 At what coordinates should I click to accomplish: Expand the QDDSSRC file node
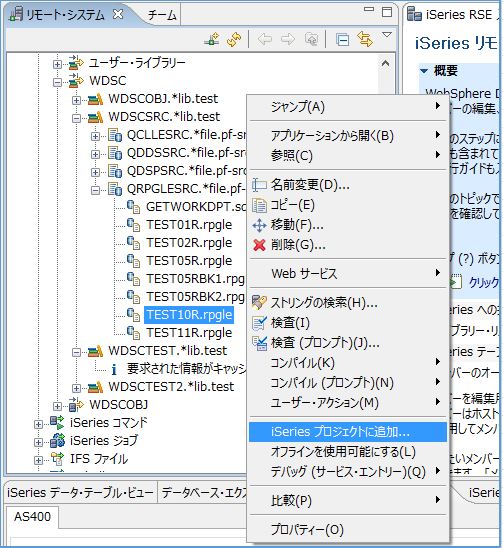(x=95, y=154)
